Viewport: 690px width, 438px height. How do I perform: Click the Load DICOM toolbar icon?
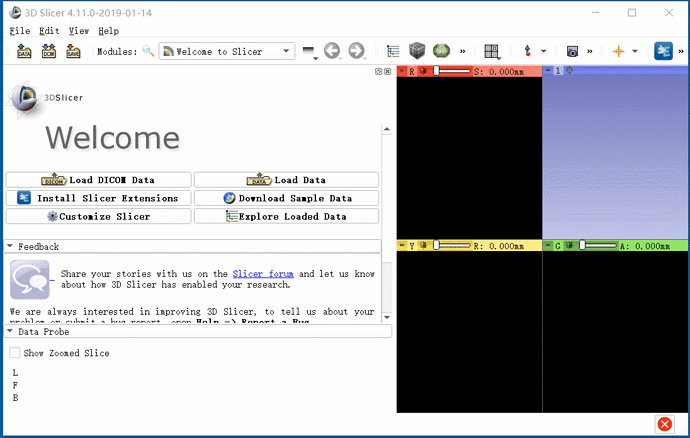pyautogui.click(x=49, y=52)
